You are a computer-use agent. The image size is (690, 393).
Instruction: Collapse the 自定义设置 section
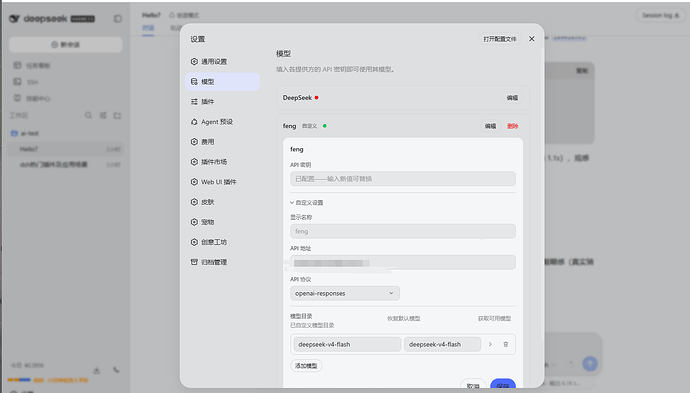click(307, 203)
